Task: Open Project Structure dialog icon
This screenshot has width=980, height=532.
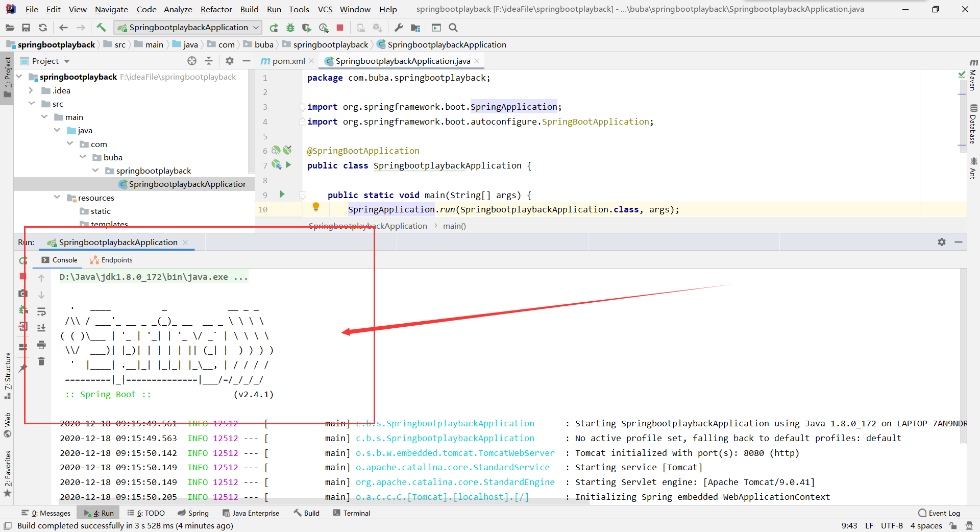Action: [415, 28]
